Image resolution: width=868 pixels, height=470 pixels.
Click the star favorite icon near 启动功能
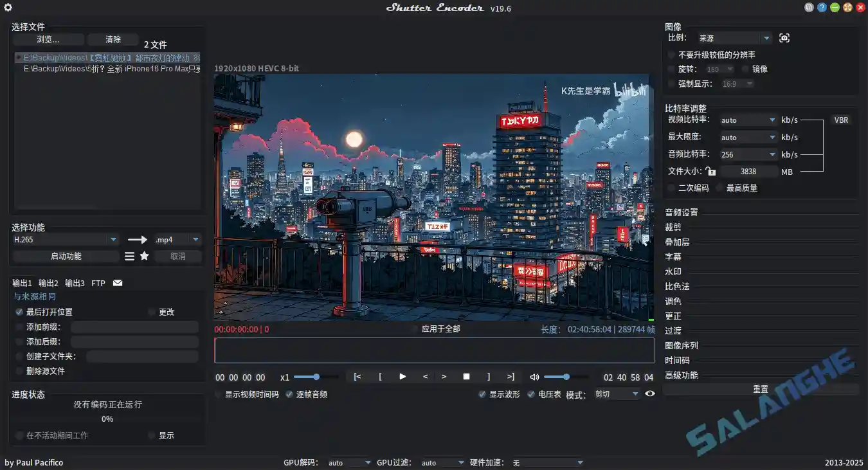click(x=143, y=256)
